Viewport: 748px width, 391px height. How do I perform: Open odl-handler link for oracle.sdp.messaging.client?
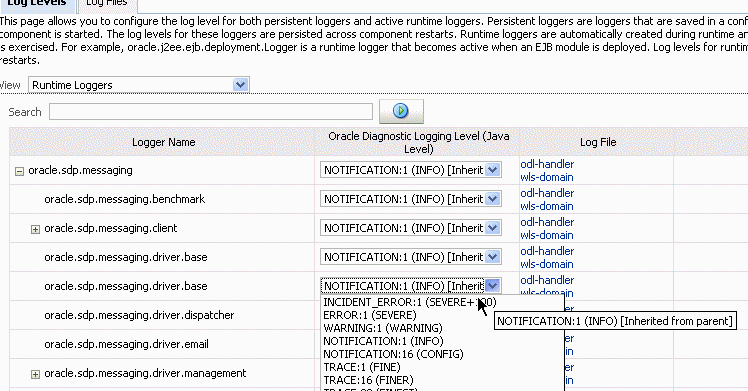(x=547, y=222)
